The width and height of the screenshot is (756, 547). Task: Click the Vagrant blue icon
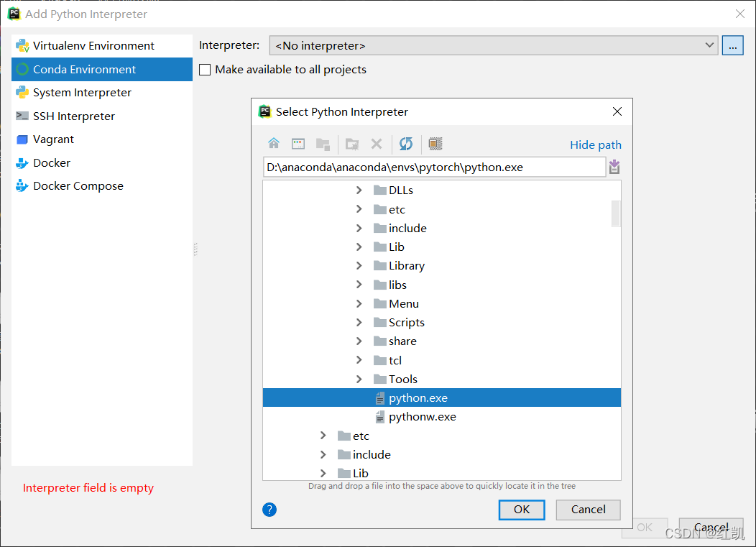(x=22, y=139)
